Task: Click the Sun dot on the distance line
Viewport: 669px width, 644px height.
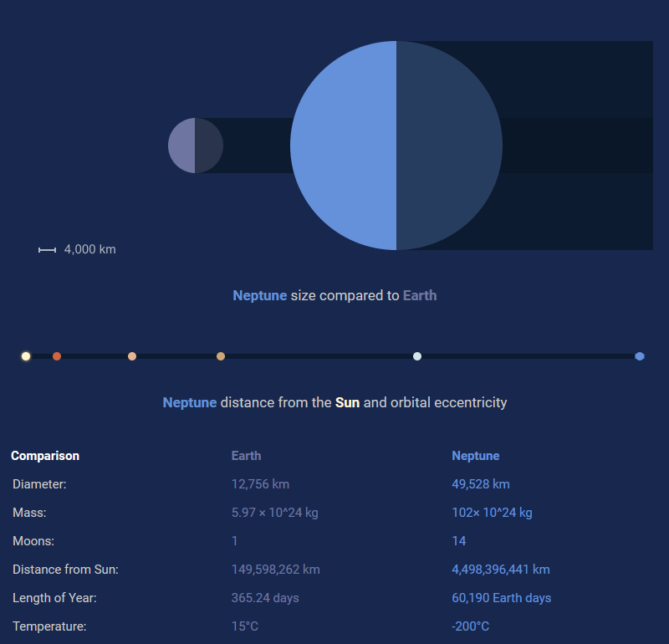Action: 26,356
